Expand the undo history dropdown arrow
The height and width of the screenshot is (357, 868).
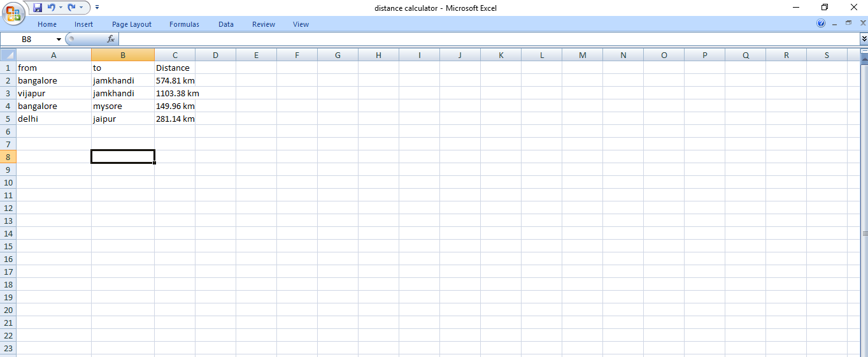pos(60,8)
